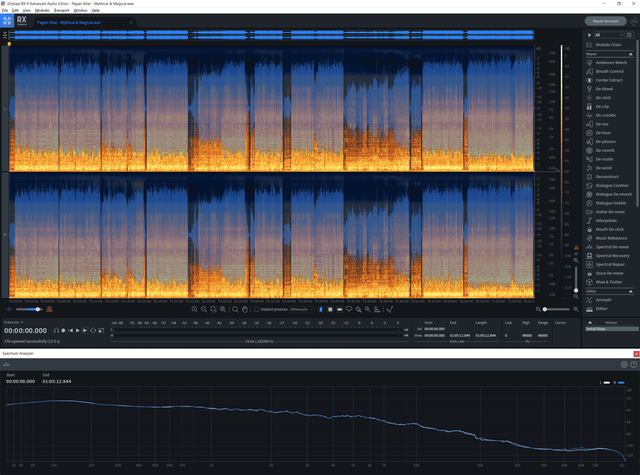Open Spectrum Analyzer settings gear
Viewport: 640px width, 475px height.
(x=624, y=364)
